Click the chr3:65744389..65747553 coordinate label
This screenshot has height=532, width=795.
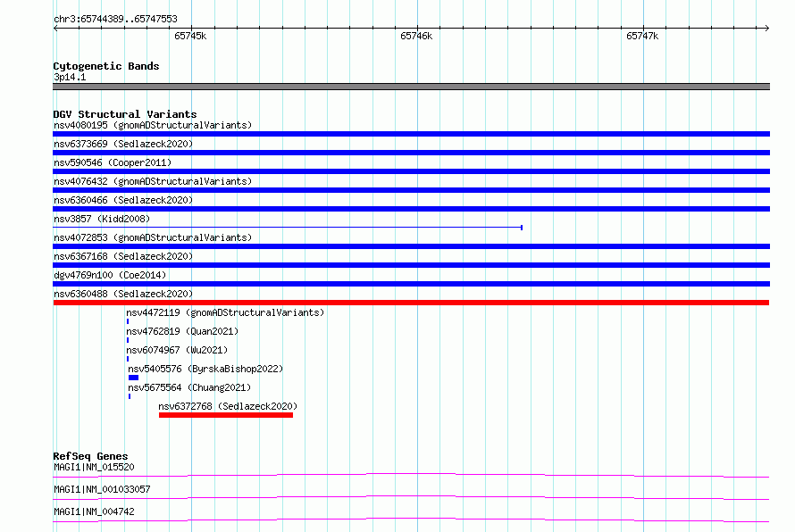(x=115, y=20)
